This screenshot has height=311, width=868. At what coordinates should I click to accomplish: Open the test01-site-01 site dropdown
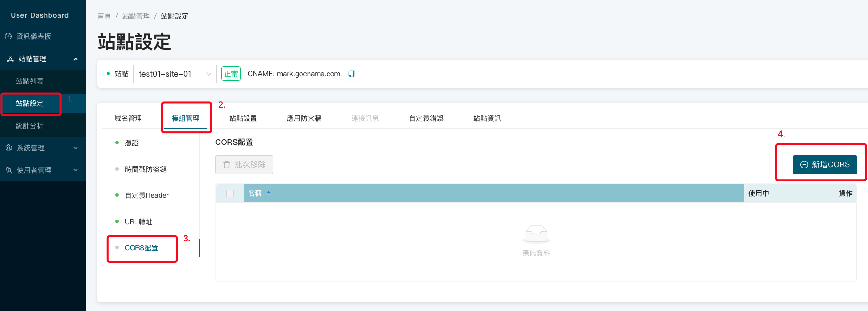point(174,74)
